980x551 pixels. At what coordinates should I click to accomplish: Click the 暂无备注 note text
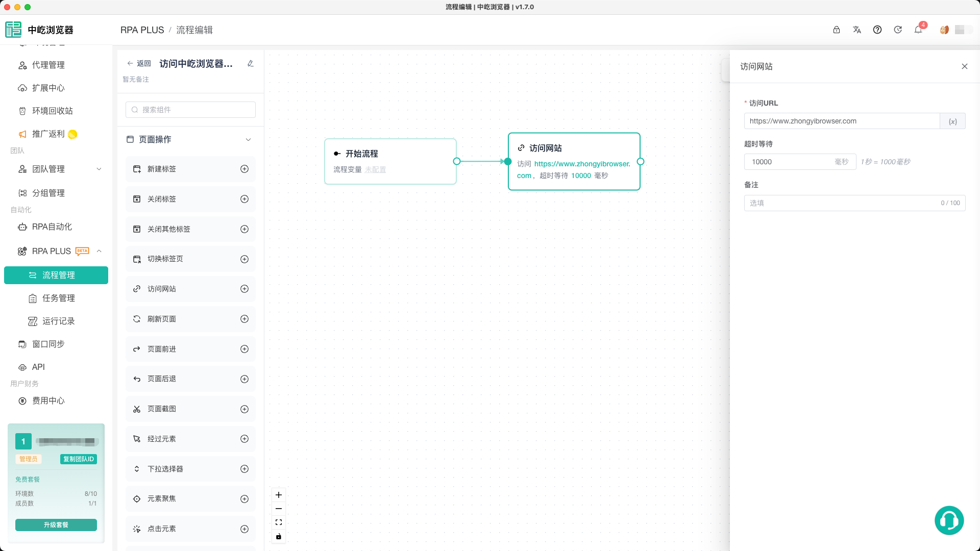(136, 80)
